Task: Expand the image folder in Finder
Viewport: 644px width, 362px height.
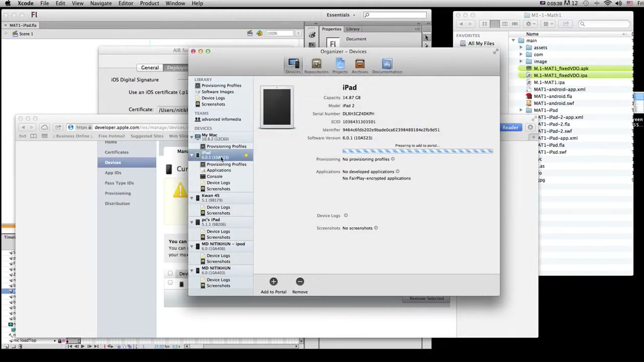Action: (521, 61)
